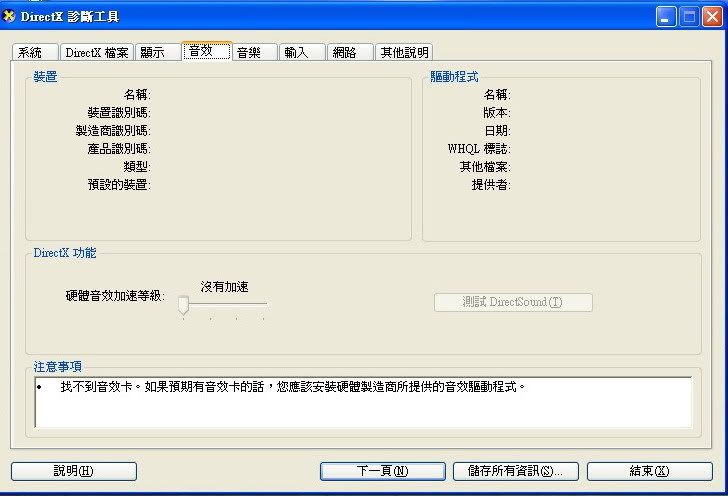The width and height of the screenshot is (728, 496).
Task: Click 下一頁(N) next page button
Action: (x=383, y=471)
